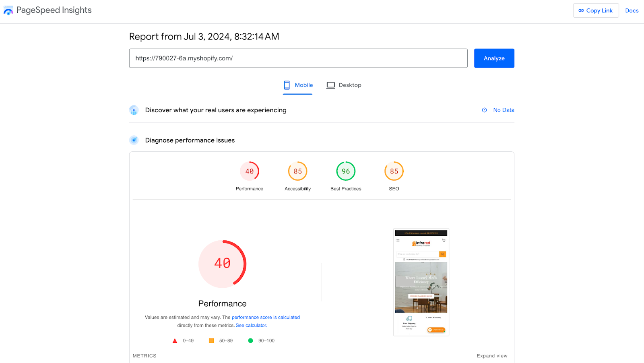Click the diagnose performance issues icon
The image size is (644, 363).
(x=134, y=140)
